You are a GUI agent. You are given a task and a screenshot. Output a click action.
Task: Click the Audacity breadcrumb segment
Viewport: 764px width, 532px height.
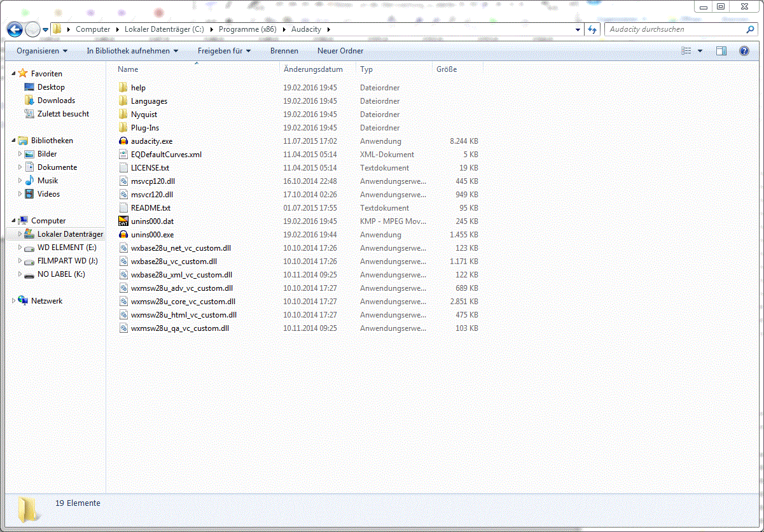(306, 29)
